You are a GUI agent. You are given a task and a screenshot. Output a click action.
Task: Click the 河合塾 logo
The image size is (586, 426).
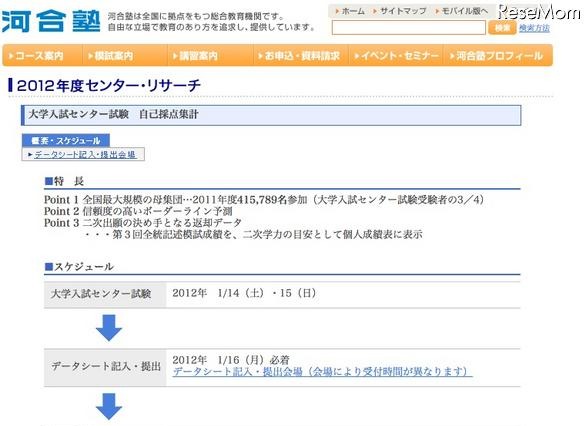[51, 22]
